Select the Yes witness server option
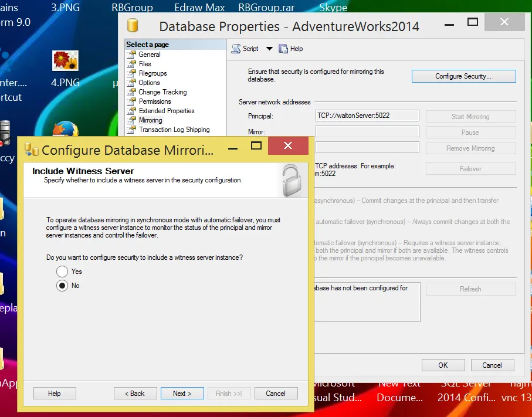The height and width of the screenshot is (417, 532). 62,272
